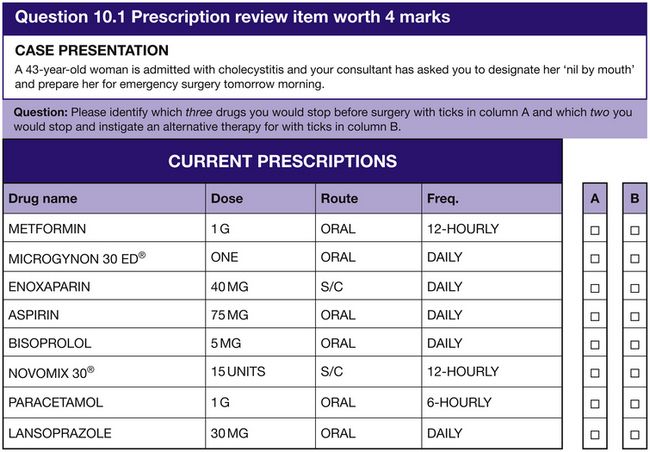
Task: Click the Current Prescriptions table title
Action: pyautogui.click(x=282, y=161)
